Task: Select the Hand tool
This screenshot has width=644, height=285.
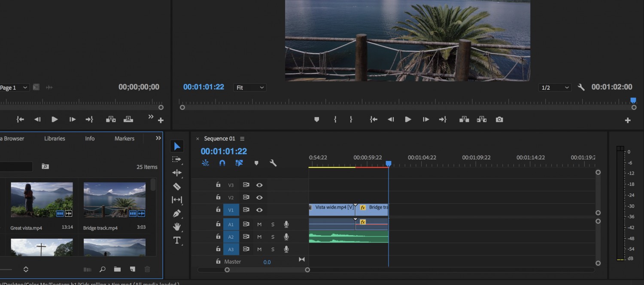Action: (x=177, y=227)
